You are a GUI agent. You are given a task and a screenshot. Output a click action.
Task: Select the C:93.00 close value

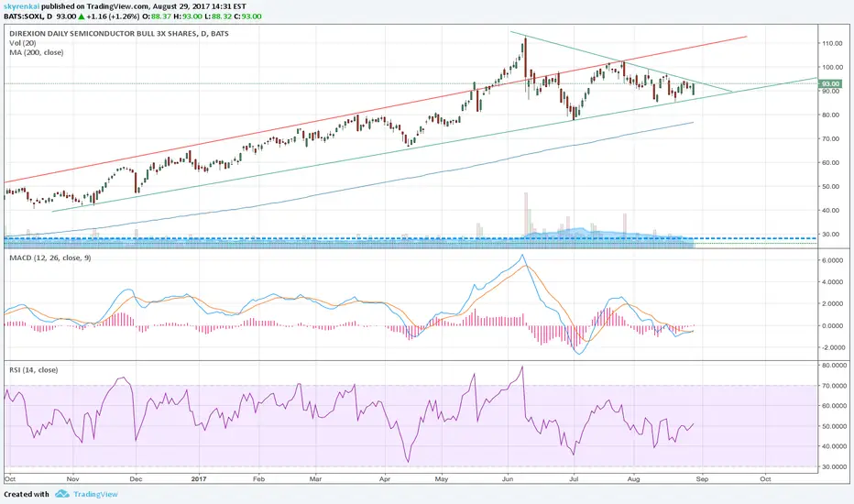[247, 16]
